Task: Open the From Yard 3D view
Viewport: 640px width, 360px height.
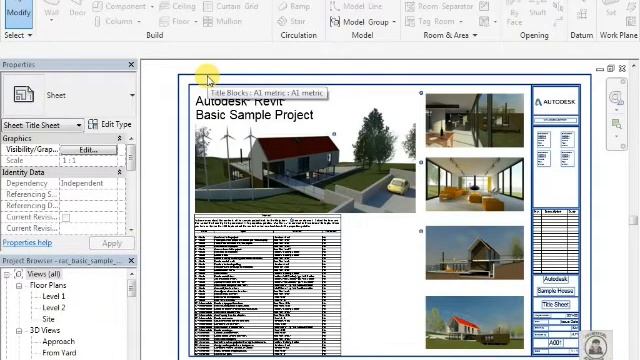Action: 59,353
